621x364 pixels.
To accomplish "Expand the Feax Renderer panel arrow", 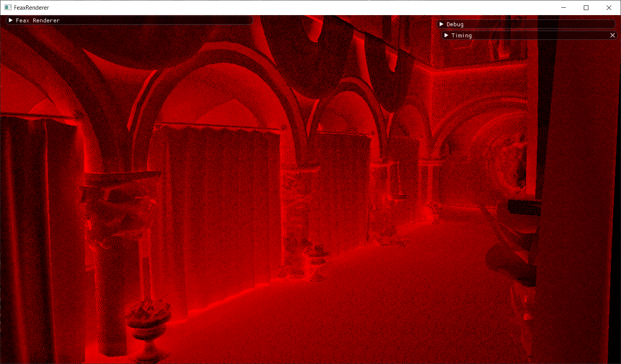I will click(11, 20).
